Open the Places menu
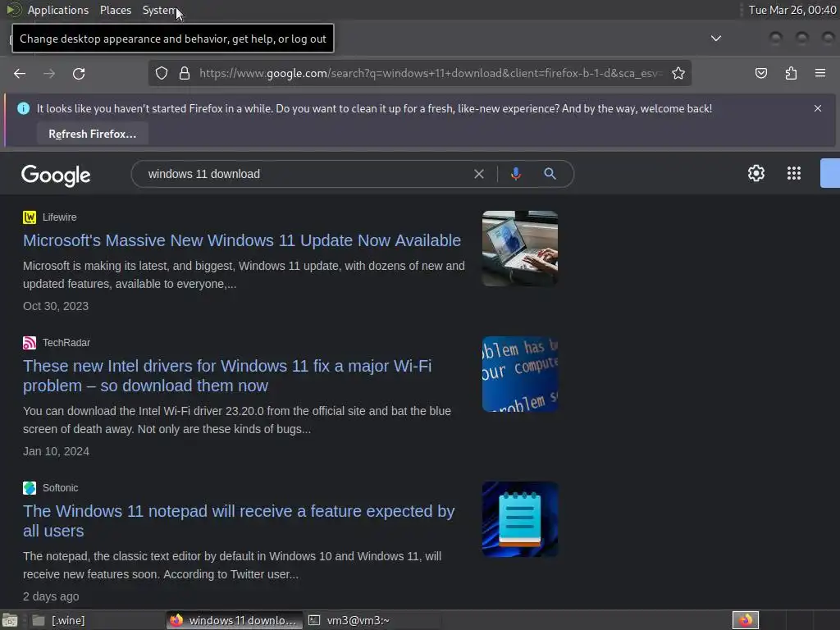Screen dimensions: 840x630 pos(116,10)
